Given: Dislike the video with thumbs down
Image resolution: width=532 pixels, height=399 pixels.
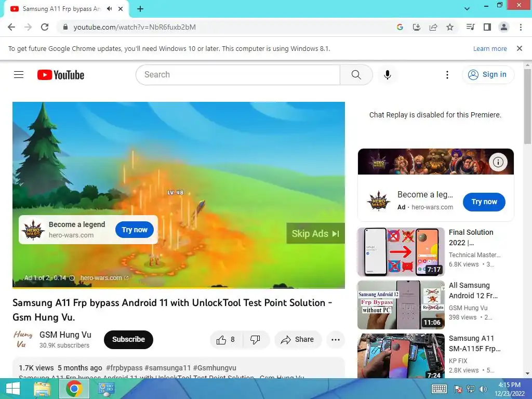Looking at the screenshot, I should pos(255,340).
